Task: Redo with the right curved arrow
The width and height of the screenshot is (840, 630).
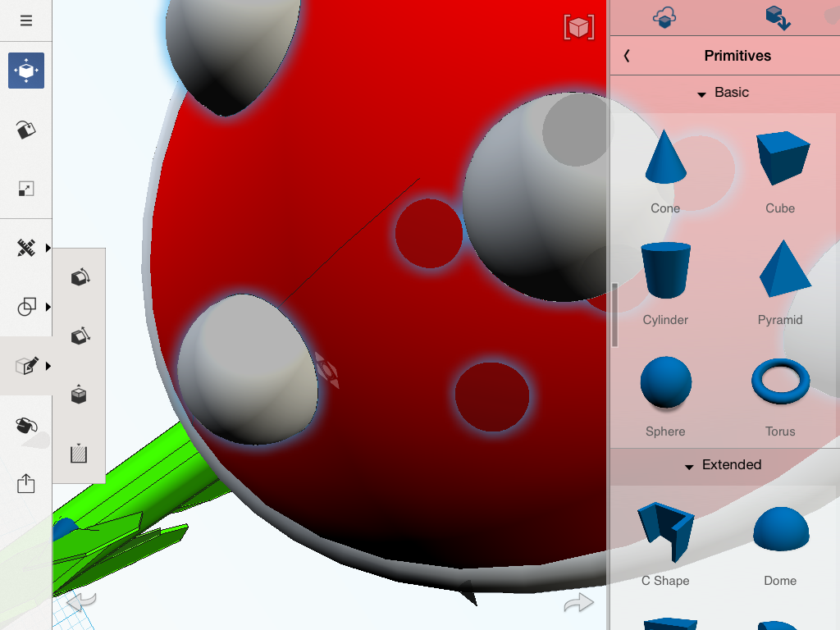Action: tap(578, 603)
